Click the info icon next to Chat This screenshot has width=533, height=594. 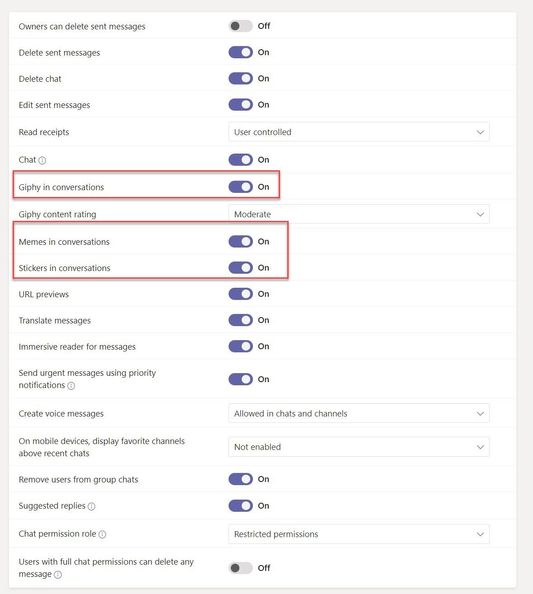click(42, 160)
